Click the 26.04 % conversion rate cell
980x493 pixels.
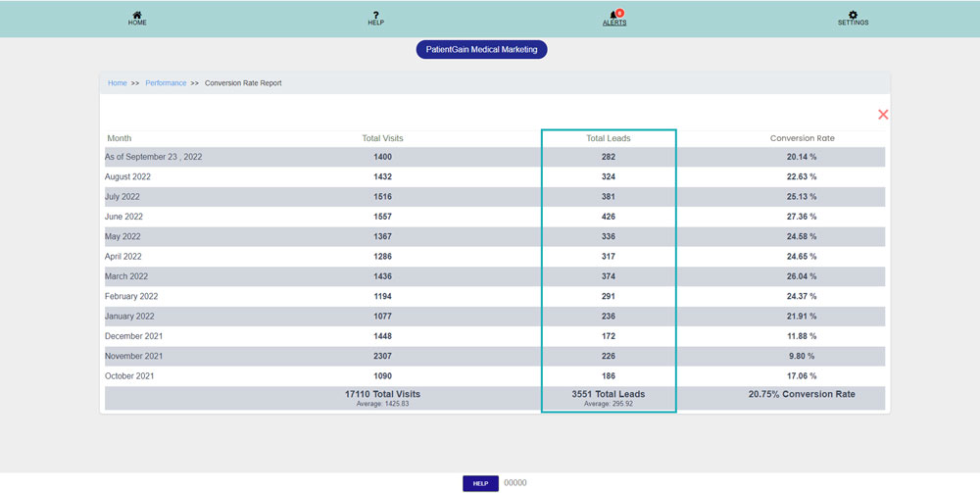[802, 276]
